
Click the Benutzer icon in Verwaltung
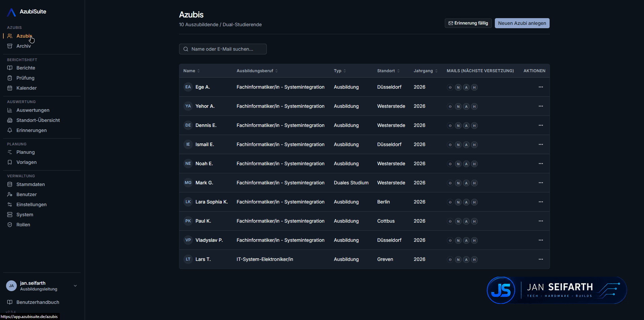pyautogui.click(x=10, y=194)
